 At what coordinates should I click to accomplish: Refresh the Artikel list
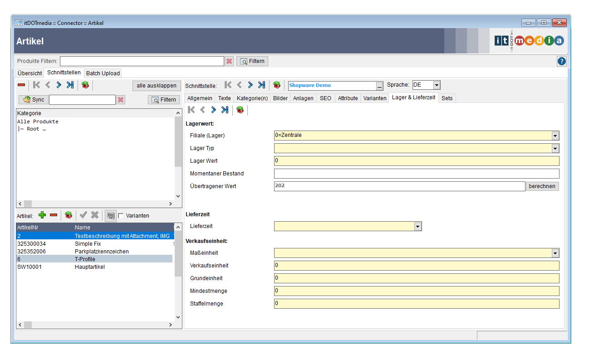tap(69, 215)
